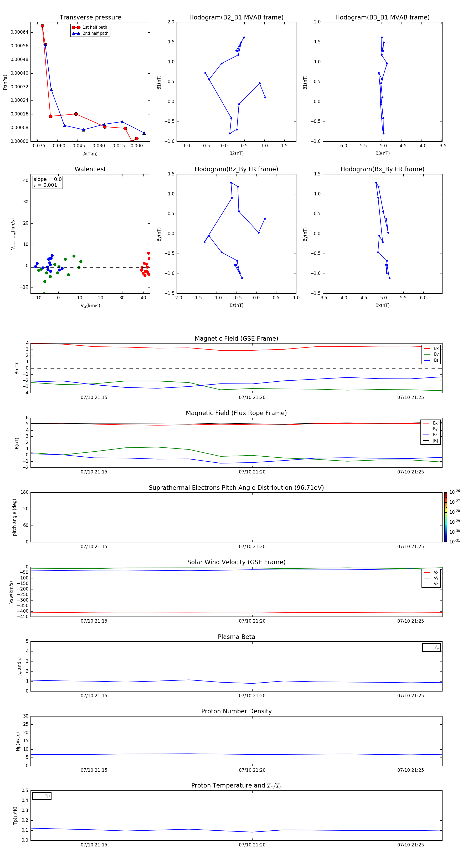
Task: Click the "Tp(10⁶K)" y-axis label
Action: point(15,815)
